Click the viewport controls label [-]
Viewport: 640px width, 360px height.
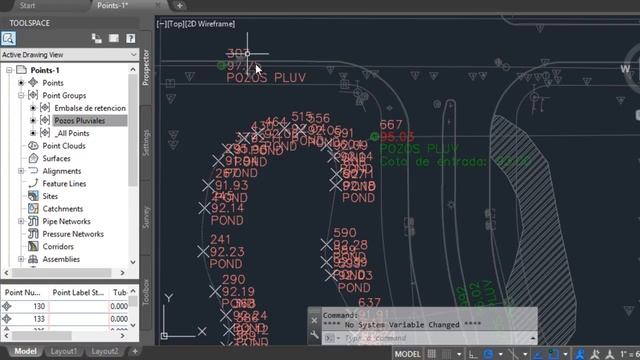pyautogui.click(x=162, y=24)
